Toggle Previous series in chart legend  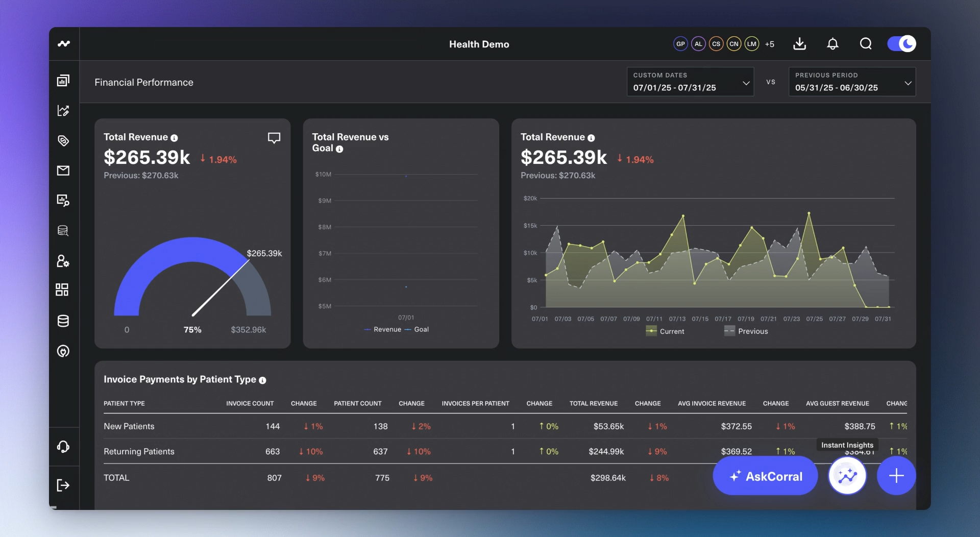click(x=746, y=331)
